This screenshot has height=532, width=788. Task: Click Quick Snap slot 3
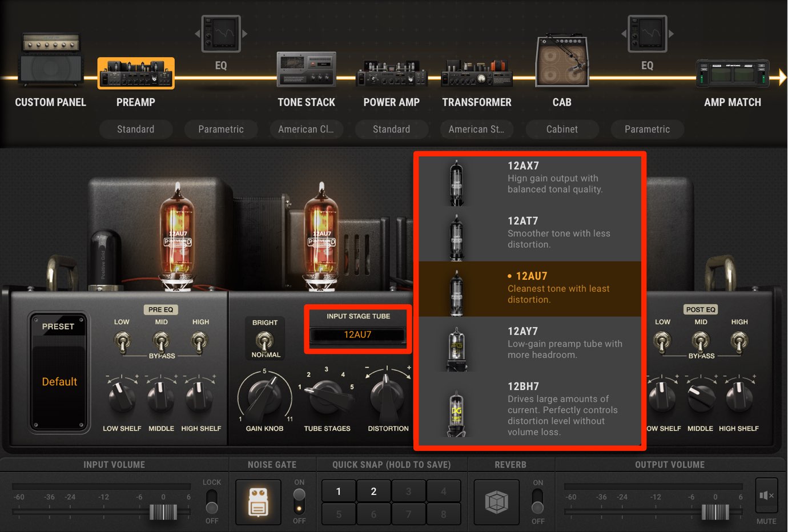click(x=408, y=491)
